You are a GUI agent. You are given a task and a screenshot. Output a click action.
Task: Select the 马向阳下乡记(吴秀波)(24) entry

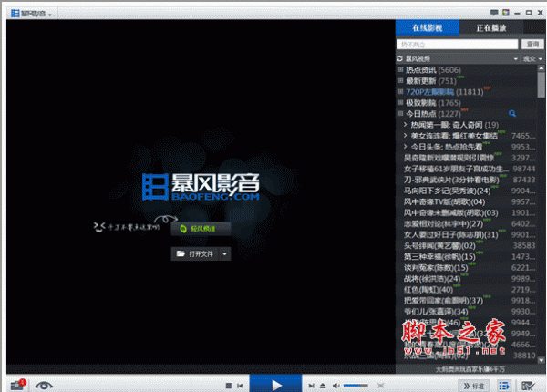tap(470, 191)
